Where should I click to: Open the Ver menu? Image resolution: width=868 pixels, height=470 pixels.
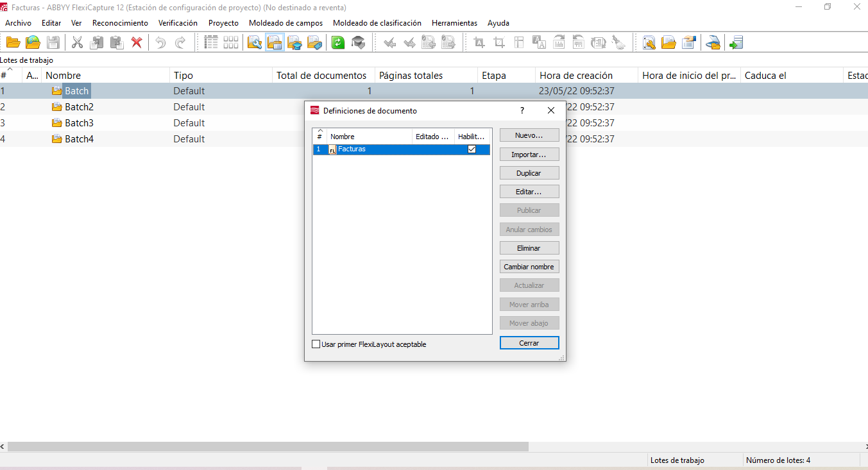76,22
